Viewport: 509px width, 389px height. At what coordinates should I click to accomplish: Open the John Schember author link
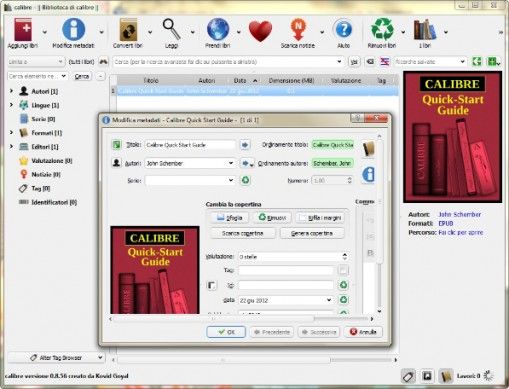point(459,215)
